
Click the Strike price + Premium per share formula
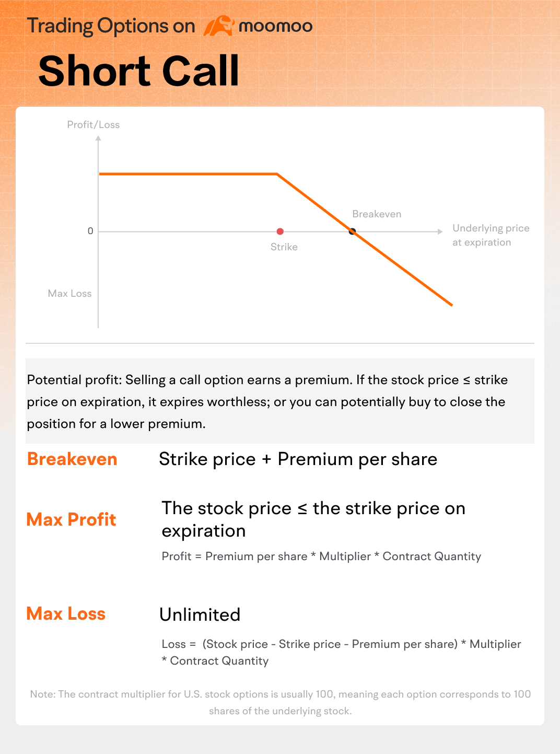(298, 459)
